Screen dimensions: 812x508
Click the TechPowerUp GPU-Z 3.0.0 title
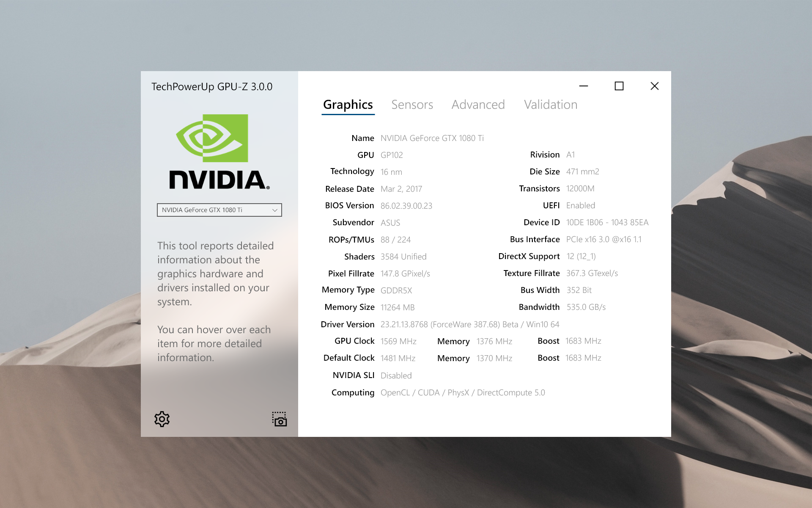(212, 87)
